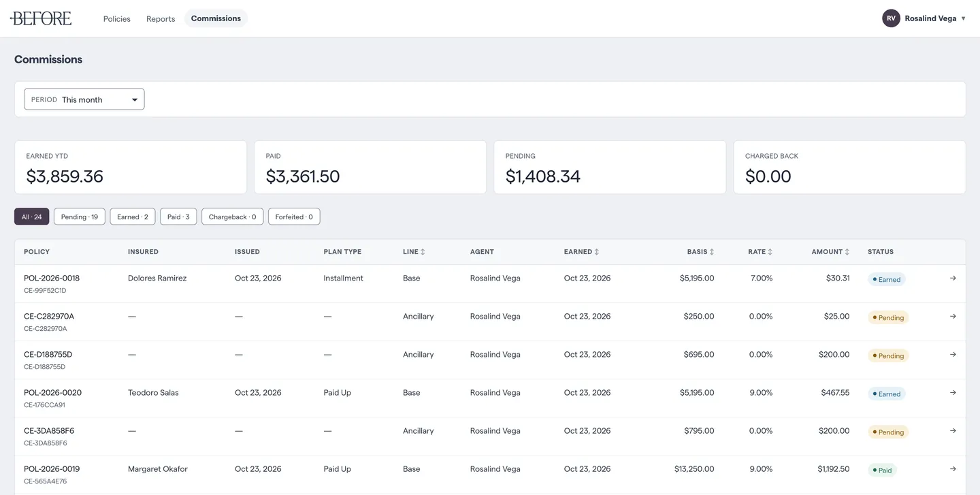980x495 pixels.
Task: Click the Paid $3,361.50 card
Action: point(370,167)
